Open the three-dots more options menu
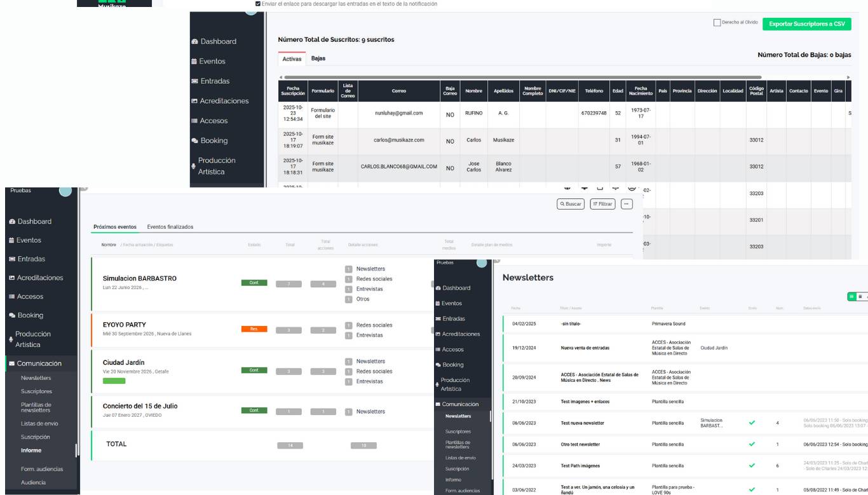Image resolution: width=868 pixels, height=495 pixels. (x=627, y=204)
